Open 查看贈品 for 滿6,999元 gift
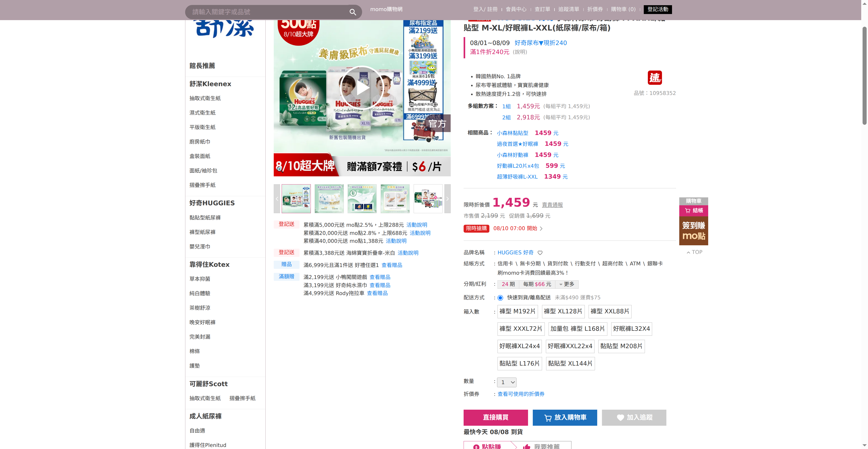 [x=392, y=265]
